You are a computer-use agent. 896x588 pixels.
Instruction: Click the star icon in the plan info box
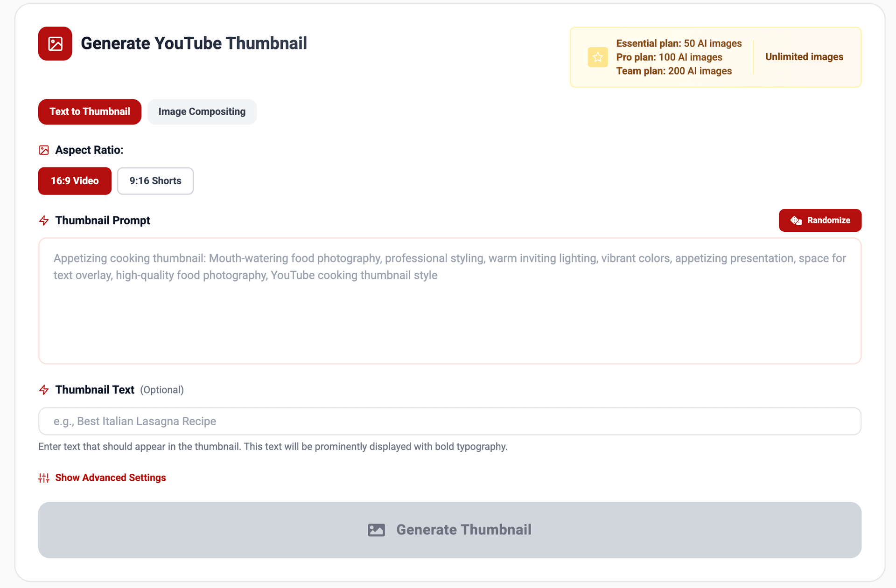pos(598,57)
